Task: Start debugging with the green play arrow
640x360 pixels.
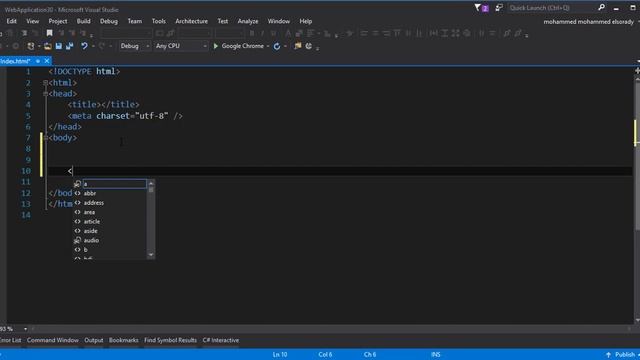Action: coord(216,46)
